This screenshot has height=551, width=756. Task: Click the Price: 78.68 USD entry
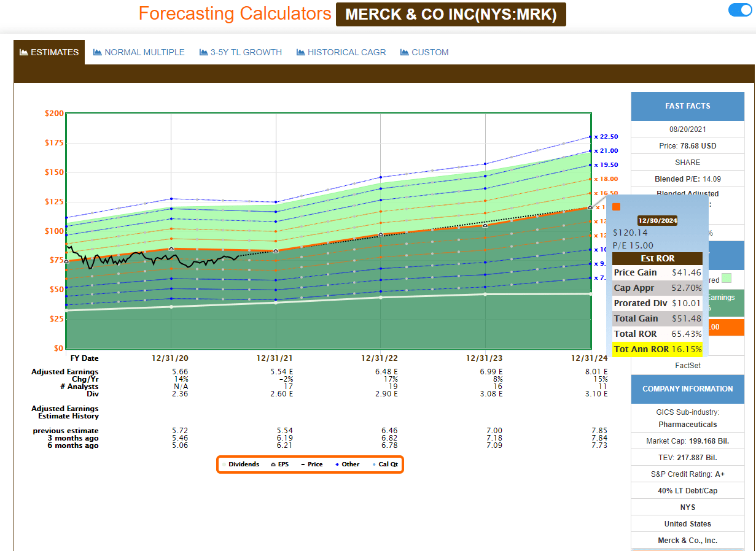[688, 146]
